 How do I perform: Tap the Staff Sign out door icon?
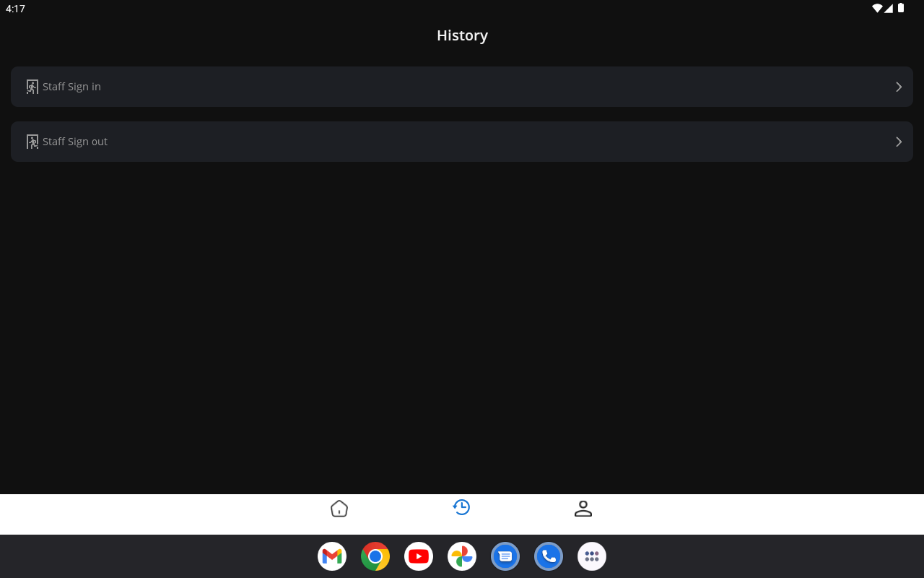tap(32, 142)
